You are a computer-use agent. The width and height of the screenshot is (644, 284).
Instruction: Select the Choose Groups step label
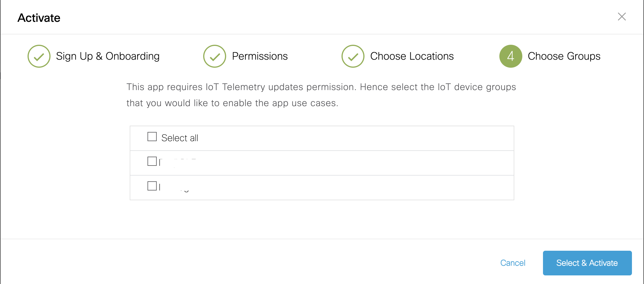click(564, 56)
